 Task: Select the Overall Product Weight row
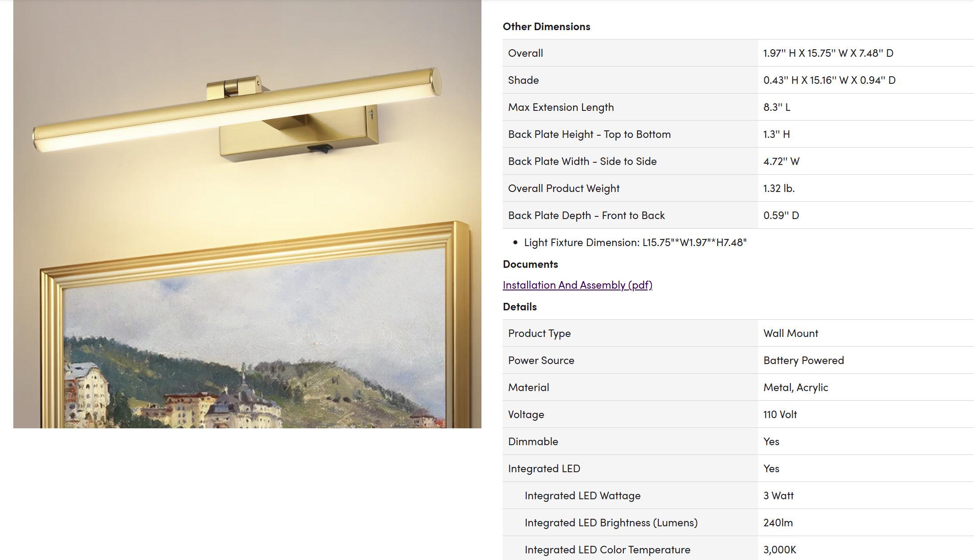tap(738, 188)
